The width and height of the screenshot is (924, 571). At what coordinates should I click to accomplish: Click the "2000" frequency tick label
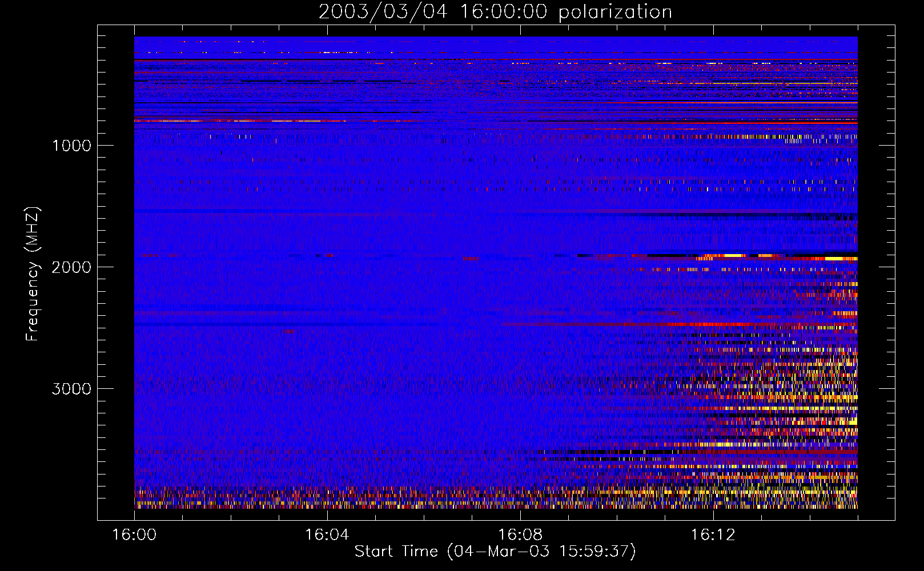tap(71, 267)
